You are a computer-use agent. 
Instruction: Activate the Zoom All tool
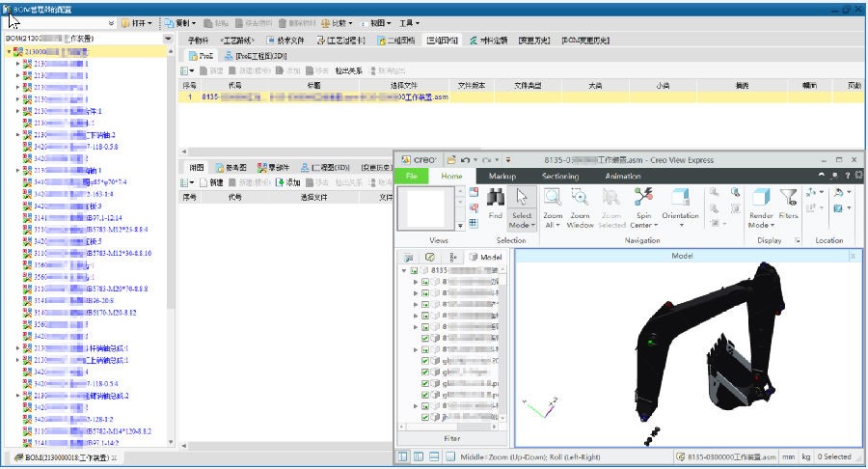coord(553,201)
